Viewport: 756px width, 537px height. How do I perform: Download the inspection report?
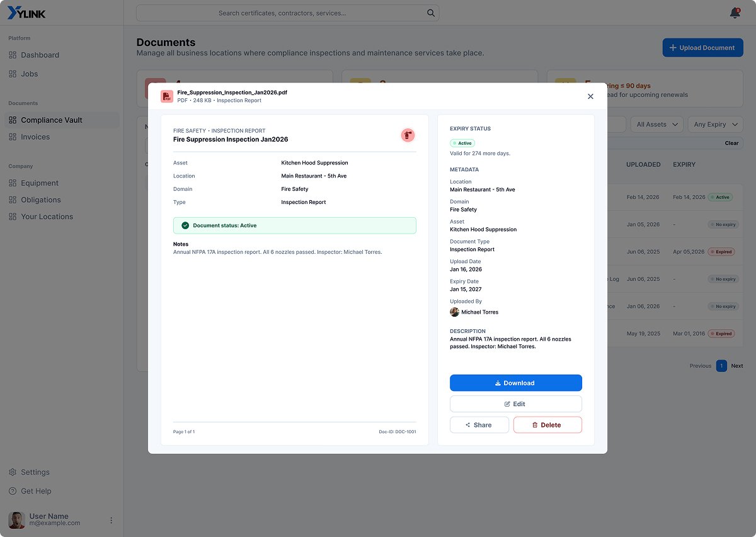tap(516, 383)
